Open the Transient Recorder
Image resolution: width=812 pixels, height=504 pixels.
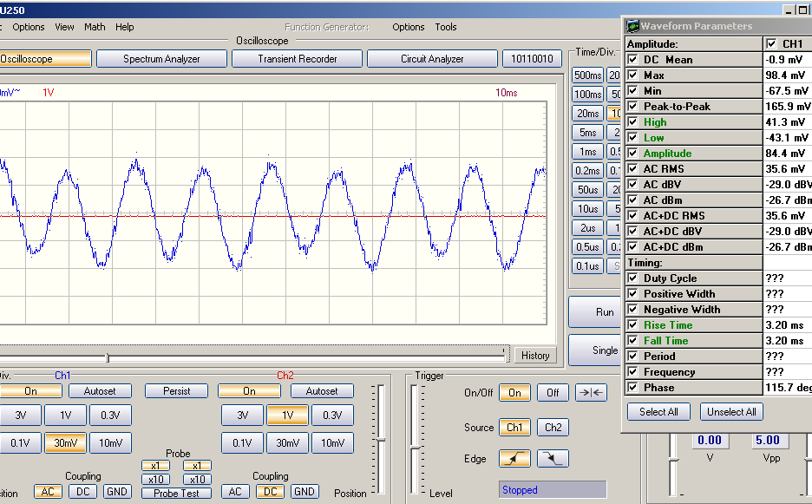click(299, 59)
